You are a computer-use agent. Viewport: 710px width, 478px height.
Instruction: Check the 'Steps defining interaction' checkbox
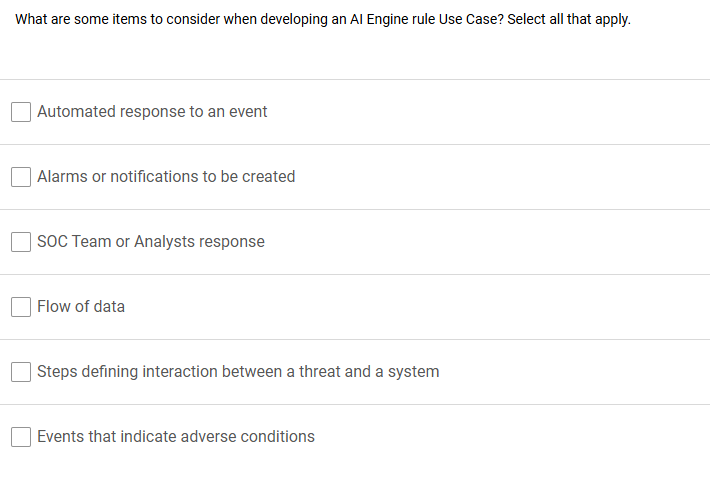click(x=21, y=372)
